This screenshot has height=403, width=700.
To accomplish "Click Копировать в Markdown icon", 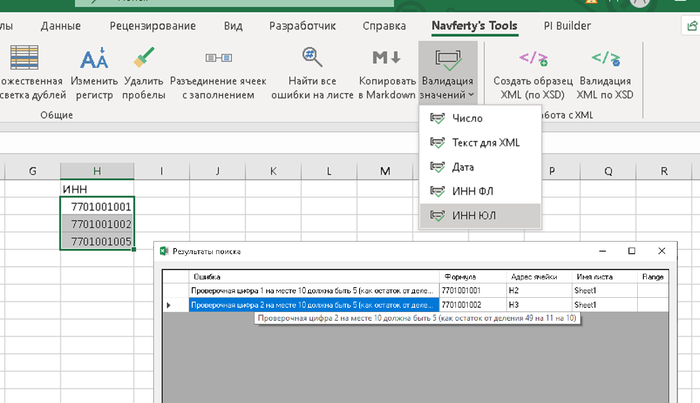I will (x=386, y=60).
